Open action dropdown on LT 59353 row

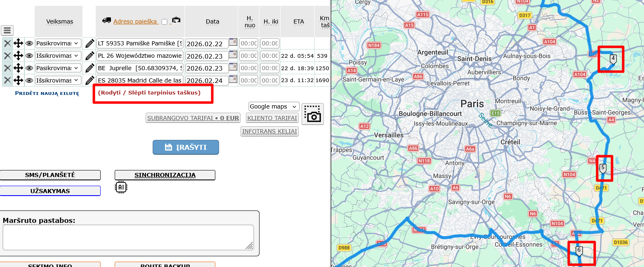59,43
